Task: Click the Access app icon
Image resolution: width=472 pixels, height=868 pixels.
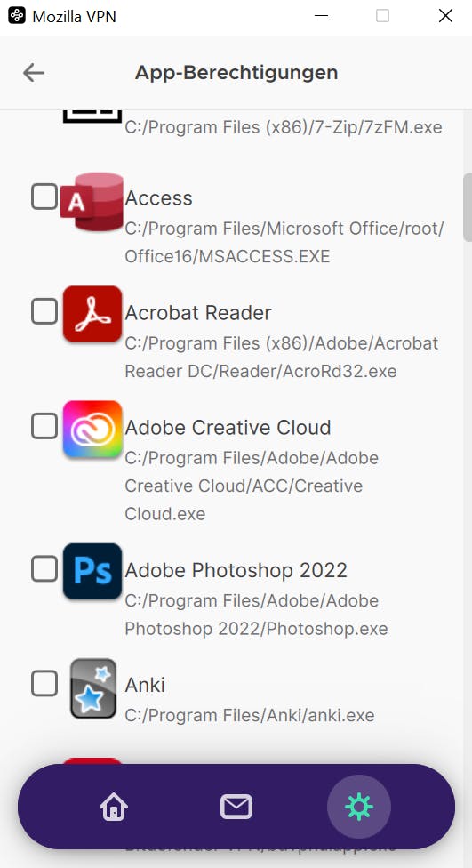Action: click(x=92, y=202)
